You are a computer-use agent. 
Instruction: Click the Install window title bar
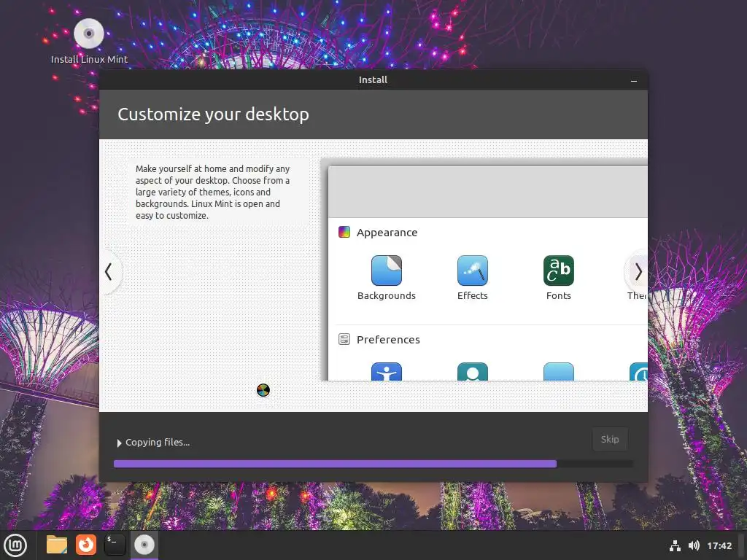tap(373, 80)
